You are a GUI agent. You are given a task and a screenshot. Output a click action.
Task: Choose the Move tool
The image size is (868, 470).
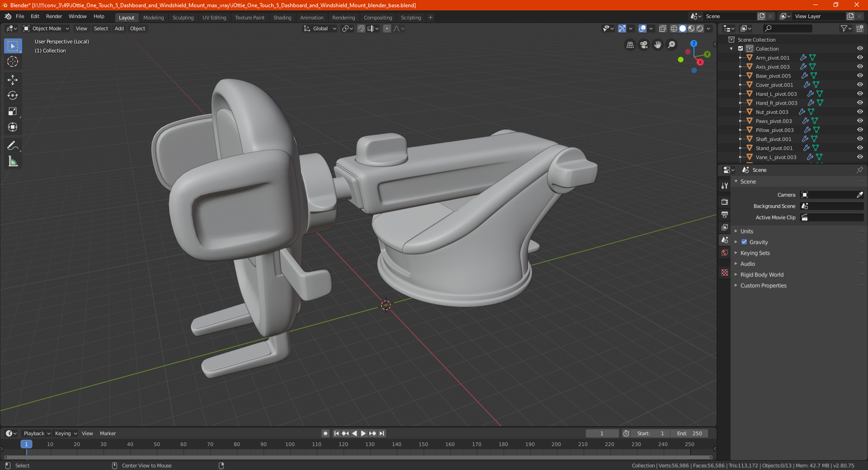tap(13, 80)
